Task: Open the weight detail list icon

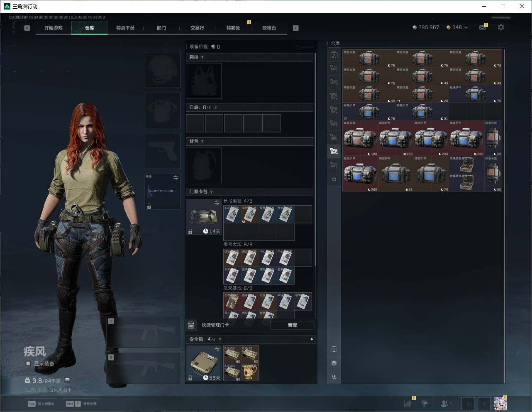Action: pos(67,380)
